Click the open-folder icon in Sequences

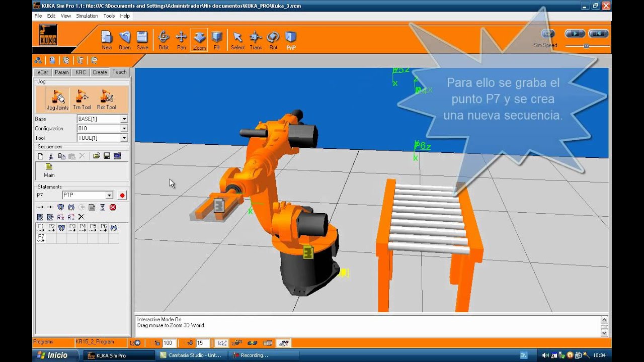point(97,156)
